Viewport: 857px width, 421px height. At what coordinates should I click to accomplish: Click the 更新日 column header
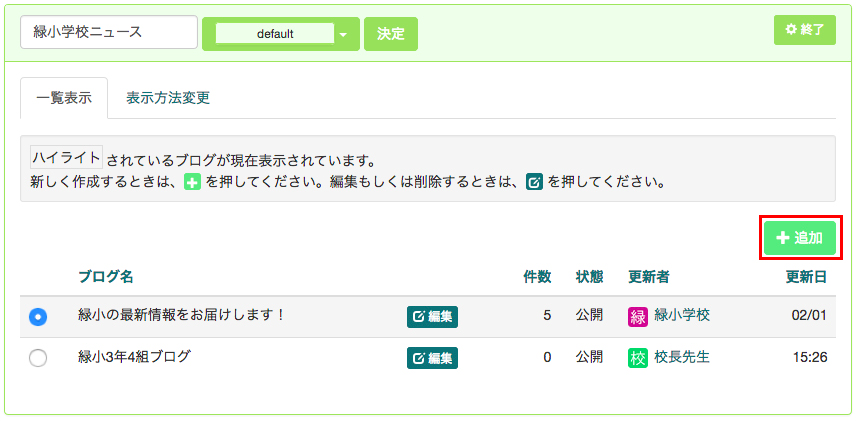pos(806,277)
